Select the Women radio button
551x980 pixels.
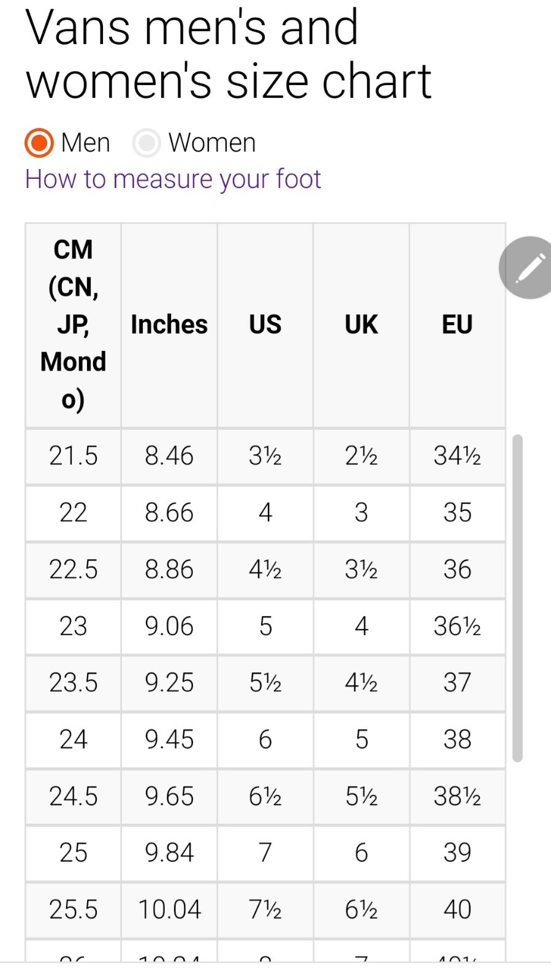pyautogui.click(x=146, y=143)
